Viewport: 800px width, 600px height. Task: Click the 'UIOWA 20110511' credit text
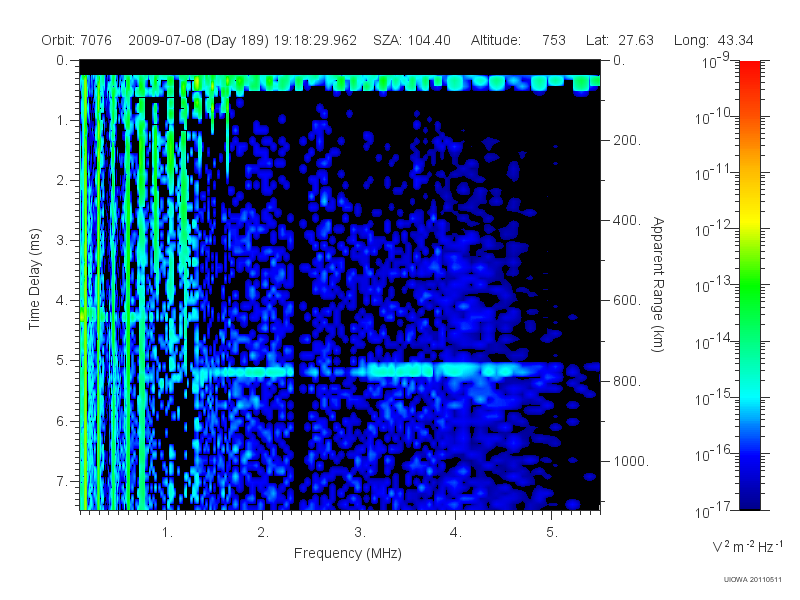[753, 580]
